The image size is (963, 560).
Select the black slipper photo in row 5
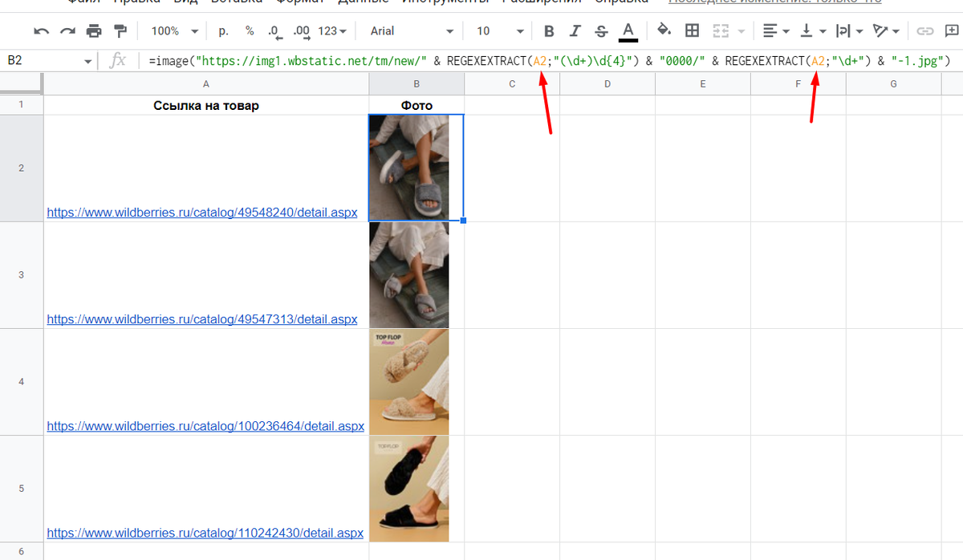click(x=409, y=489)
